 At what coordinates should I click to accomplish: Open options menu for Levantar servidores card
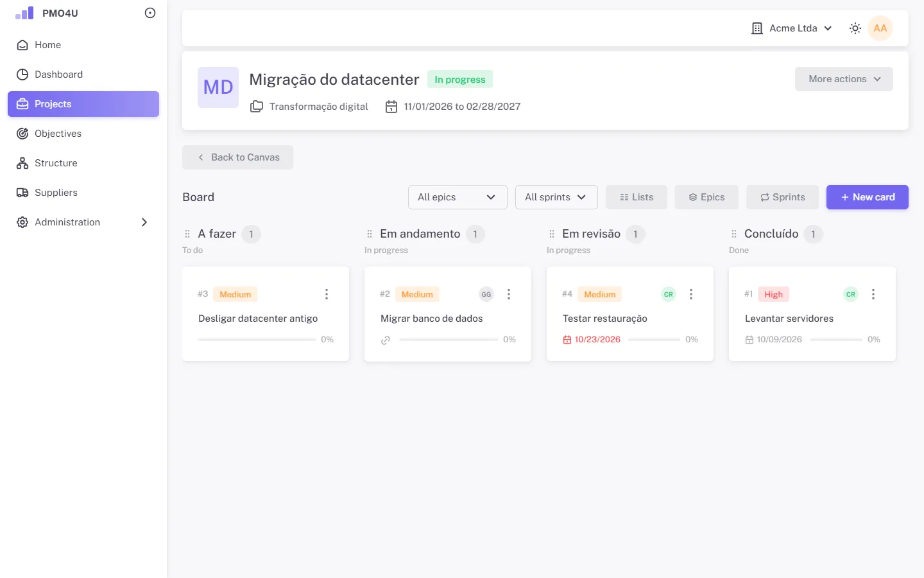(873, 294)
